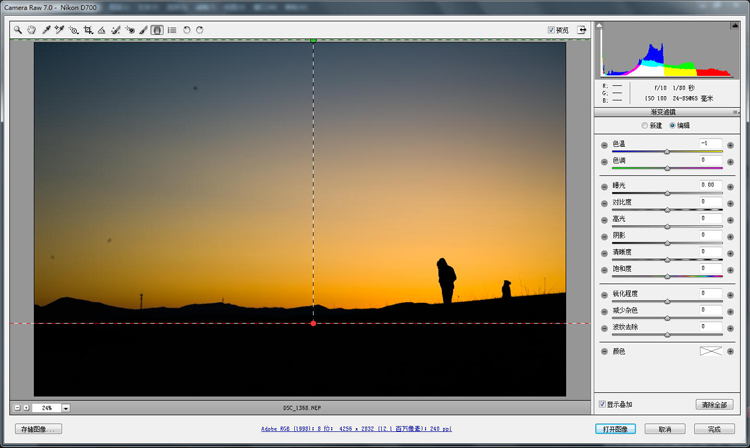The height and width of the screenshot is (448, 750).
Task: Select the Crop tool
Action: click(88, 30)
